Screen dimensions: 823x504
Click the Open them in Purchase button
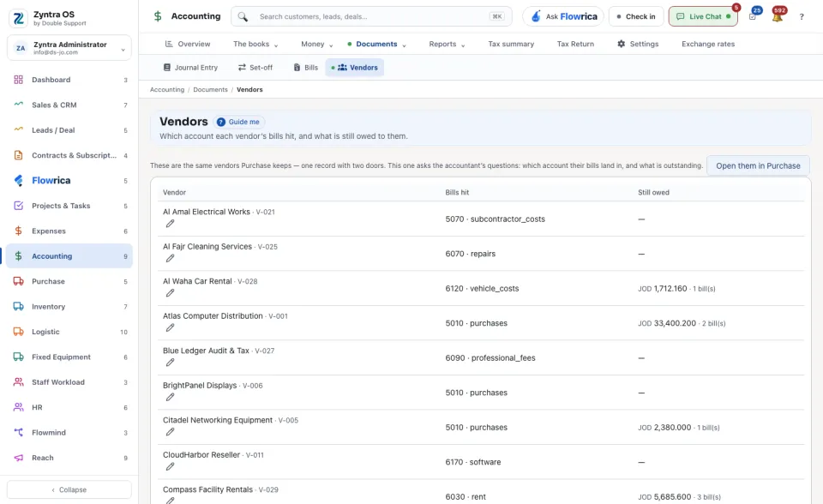coord(758,166)
